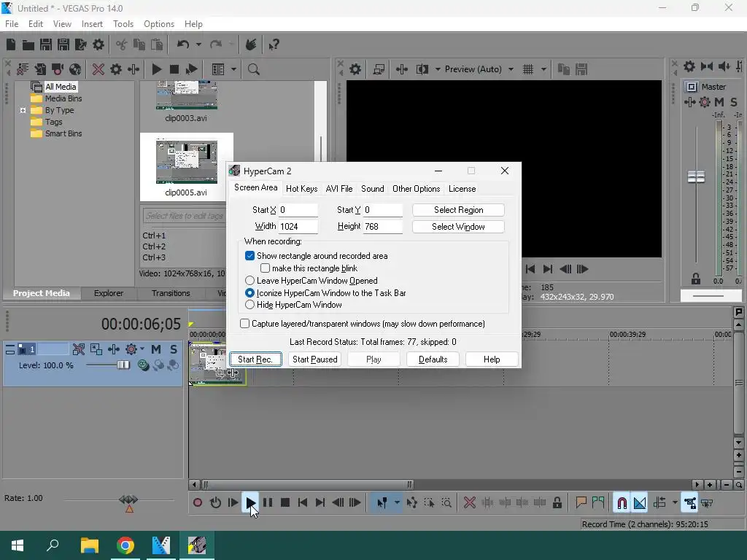Open the Options menu
Screen dimensions: 747x560
(x=158, y=24)
